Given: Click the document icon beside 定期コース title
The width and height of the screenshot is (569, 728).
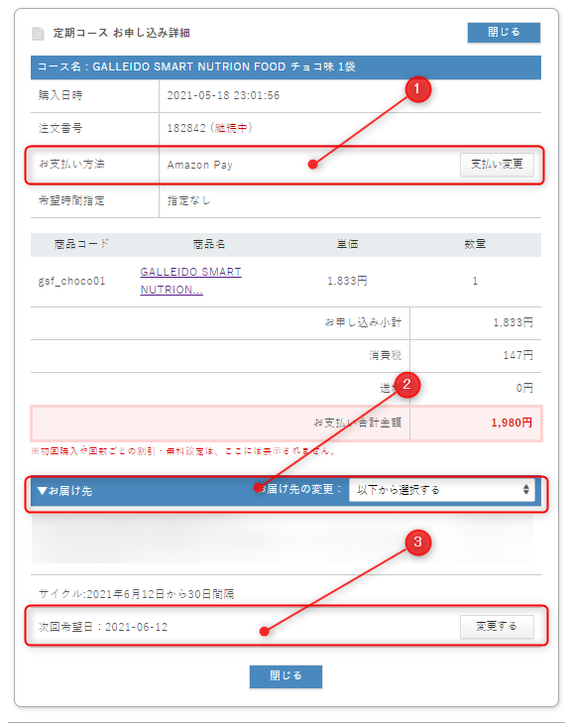Looking at the screenshot, I should point(38,34).
